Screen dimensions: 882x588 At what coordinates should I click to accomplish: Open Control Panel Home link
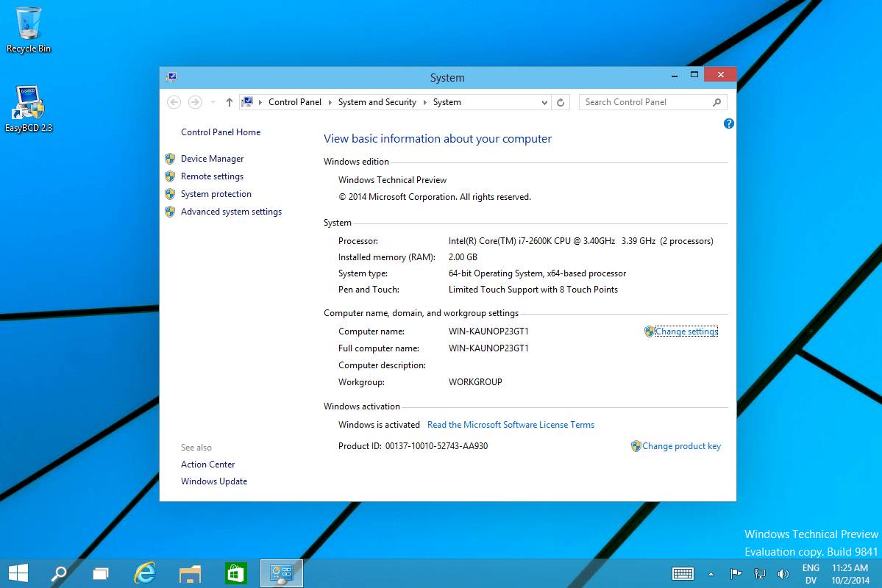coord(221,132)
